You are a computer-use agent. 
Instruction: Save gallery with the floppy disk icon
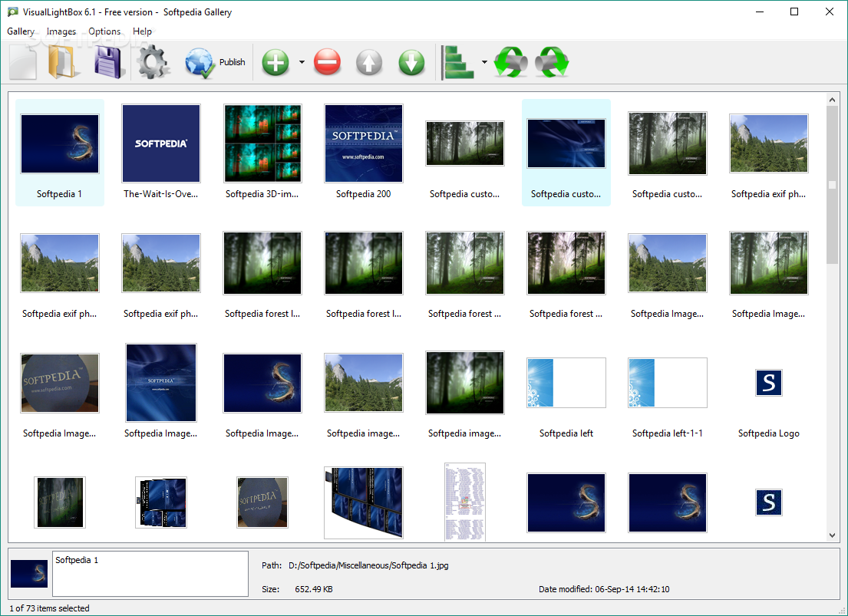tap(110, 63)
